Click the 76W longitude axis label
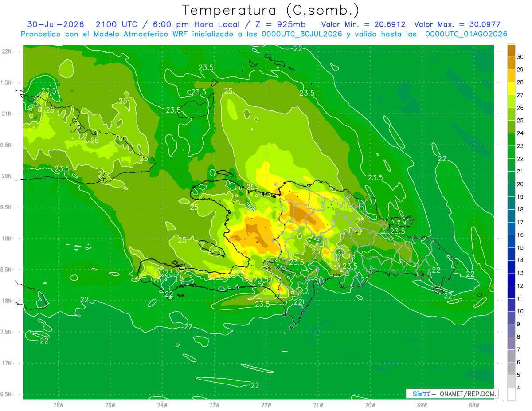The width and height of the screenshot is (532, 411). click(58, 405)
